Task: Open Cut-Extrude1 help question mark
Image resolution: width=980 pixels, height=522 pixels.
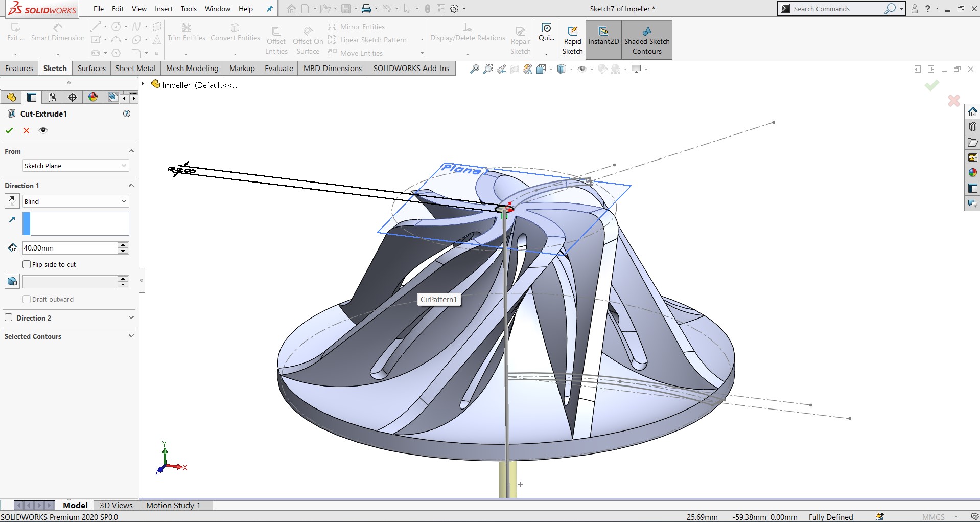Action: point(127,114)
